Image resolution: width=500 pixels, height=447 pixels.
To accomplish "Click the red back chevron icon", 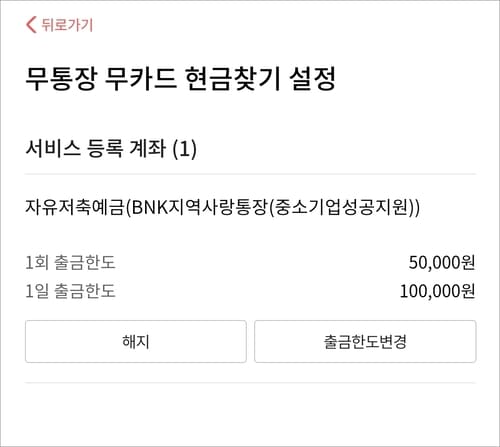I will (x=31, y=25).
